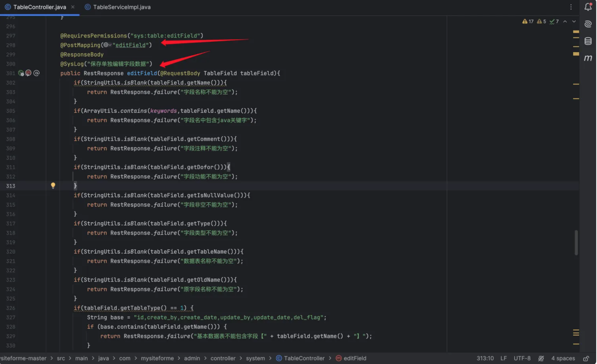This screenshot has width=597, height=364.
Task: Click the 'system' breadcrumb
Action: 255,358
